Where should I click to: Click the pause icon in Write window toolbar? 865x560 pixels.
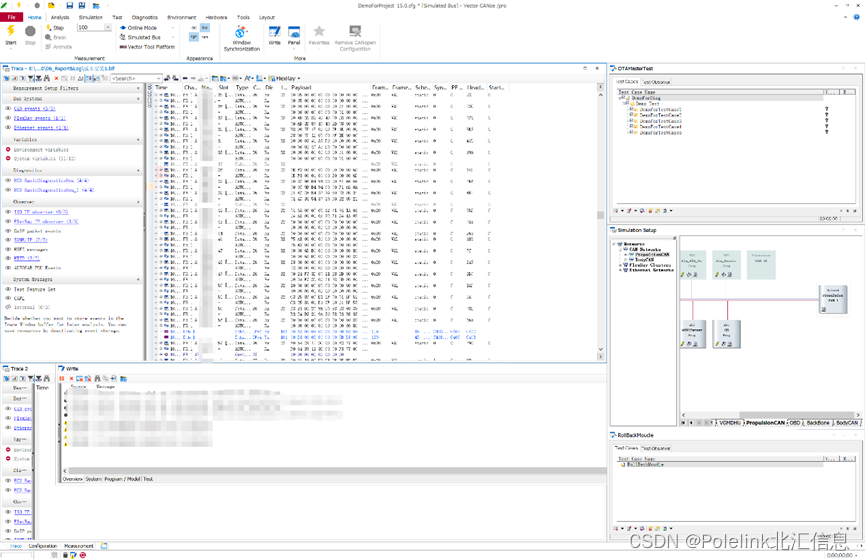point(62,378)
